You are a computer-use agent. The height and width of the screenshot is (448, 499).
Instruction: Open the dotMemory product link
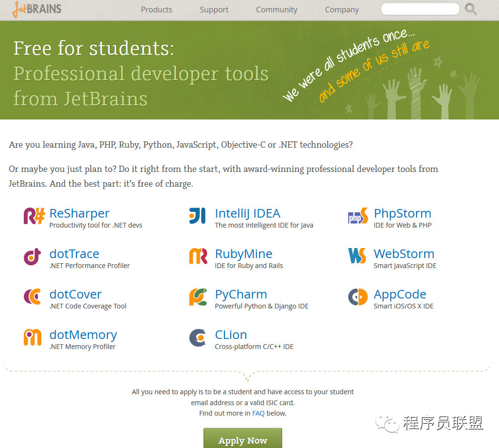point(83,335)
